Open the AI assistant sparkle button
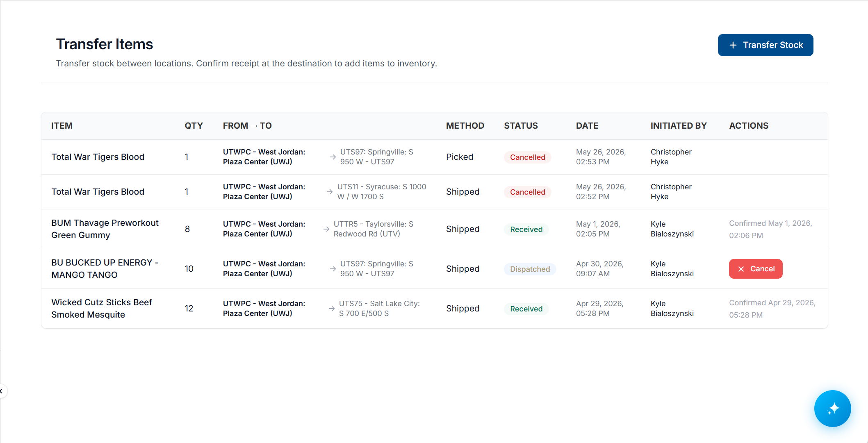868x443 pixels. [832, 408]
